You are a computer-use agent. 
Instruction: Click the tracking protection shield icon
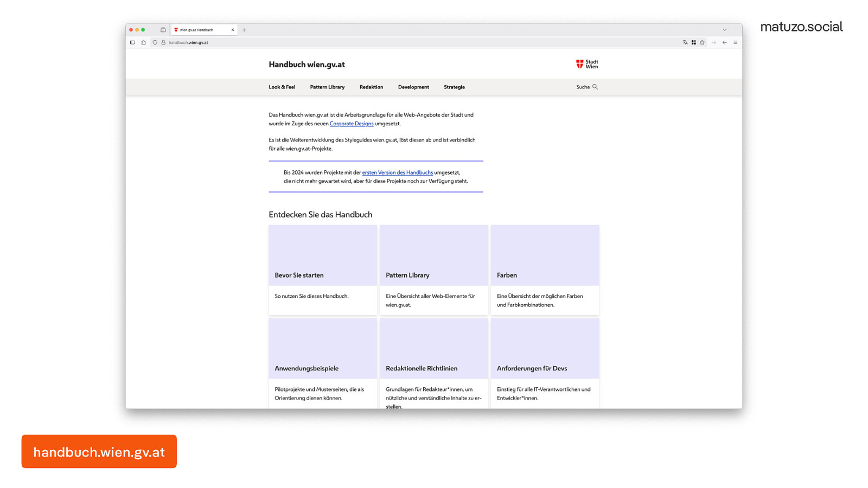pos(155,42)
